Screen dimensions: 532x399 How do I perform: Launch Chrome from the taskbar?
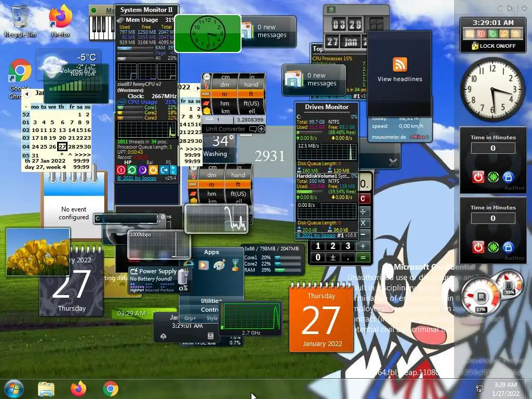[111, 389]
